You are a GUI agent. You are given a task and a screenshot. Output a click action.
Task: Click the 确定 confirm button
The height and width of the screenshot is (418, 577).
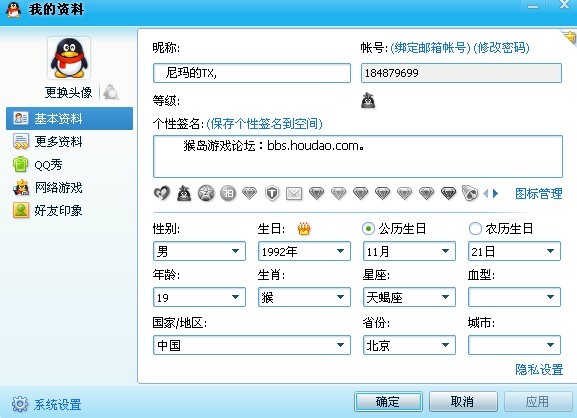(x=388, y=402)
